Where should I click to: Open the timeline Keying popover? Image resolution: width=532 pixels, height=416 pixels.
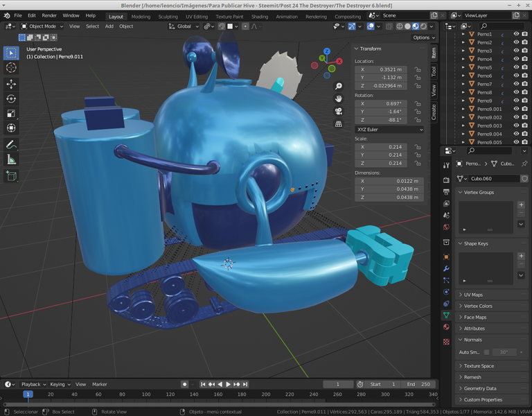(x=60, y=384)
